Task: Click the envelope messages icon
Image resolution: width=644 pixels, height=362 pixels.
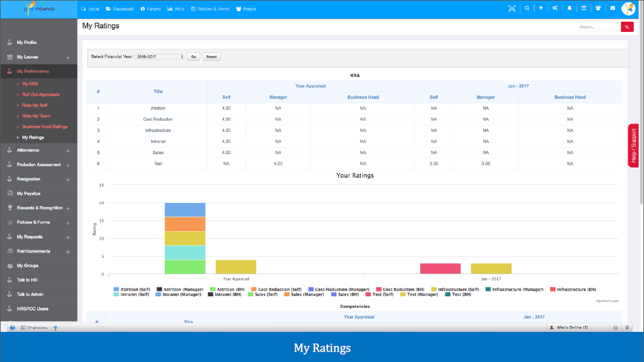Action: pyautogui.click(x=612, y=8)
